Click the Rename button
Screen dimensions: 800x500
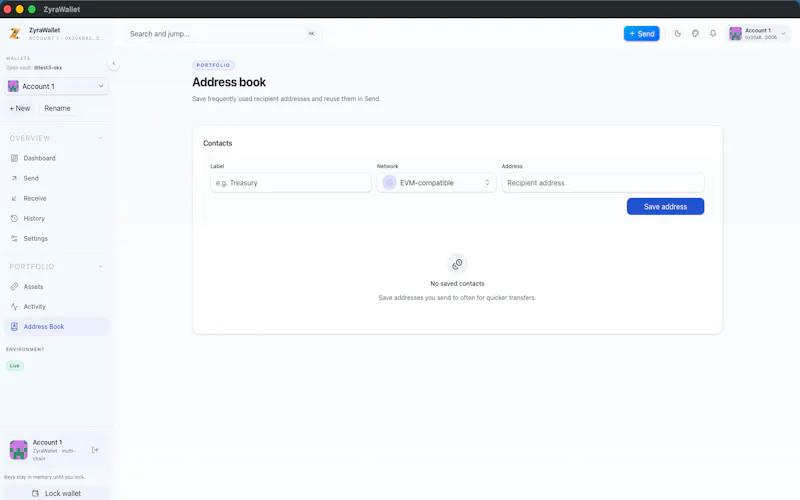57,108
